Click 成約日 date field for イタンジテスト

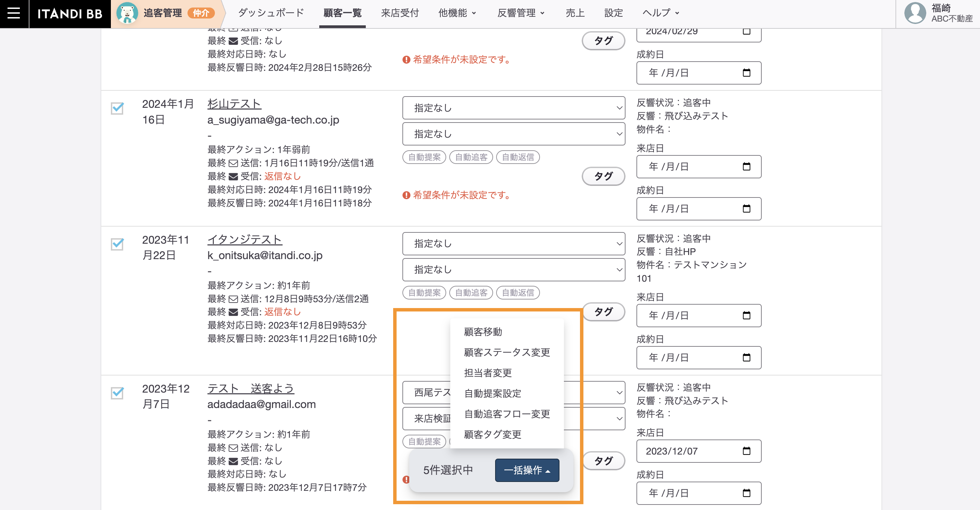pyautogui.click(x=699, y=357)
